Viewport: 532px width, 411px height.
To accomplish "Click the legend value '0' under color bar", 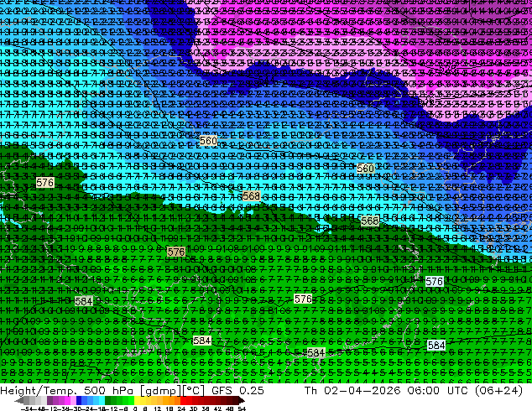I will (135, 408).
